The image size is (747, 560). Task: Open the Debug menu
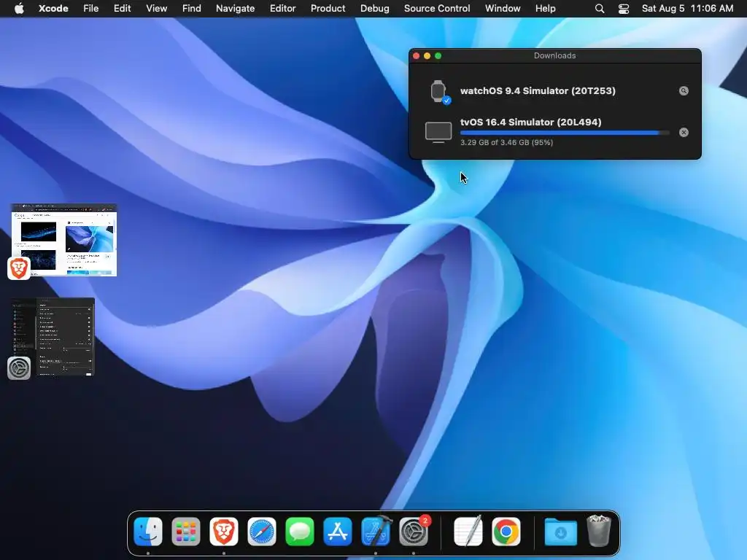coord(374,9)
